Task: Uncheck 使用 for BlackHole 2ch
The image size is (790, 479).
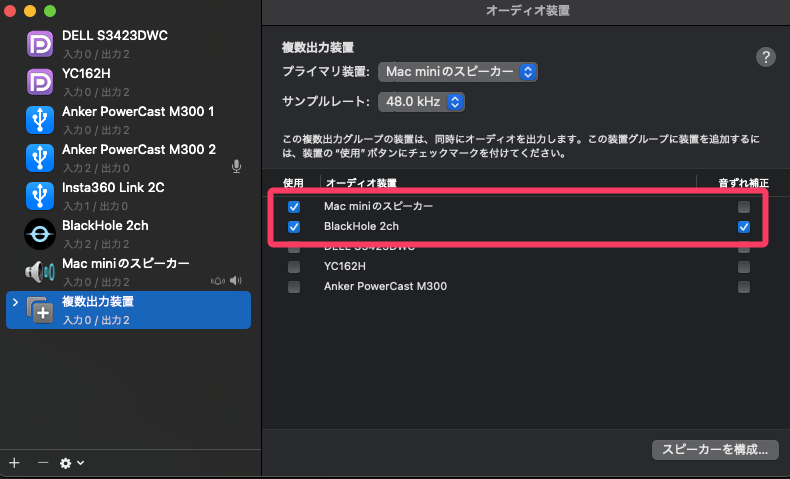Action: [x=294, y=227]
